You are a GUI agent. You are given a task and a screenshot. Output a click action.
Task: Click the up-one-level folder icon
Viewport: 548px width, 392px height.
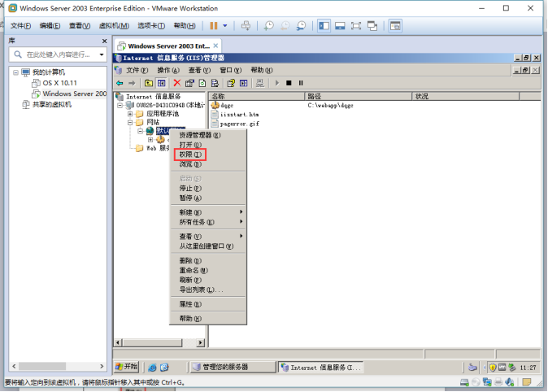[148, 83]
